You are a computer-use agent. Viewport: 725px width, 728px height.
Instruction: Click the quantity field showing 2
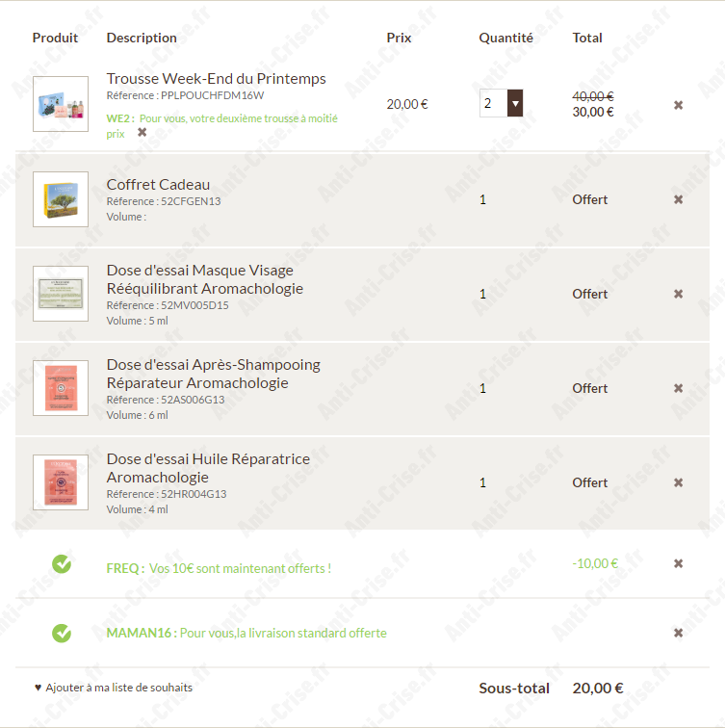(493, 103)
